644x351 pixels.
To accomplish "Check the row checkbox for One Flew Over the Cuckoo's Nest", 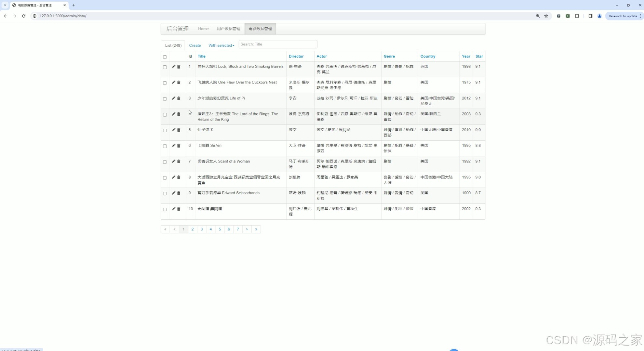I will 165,83.
